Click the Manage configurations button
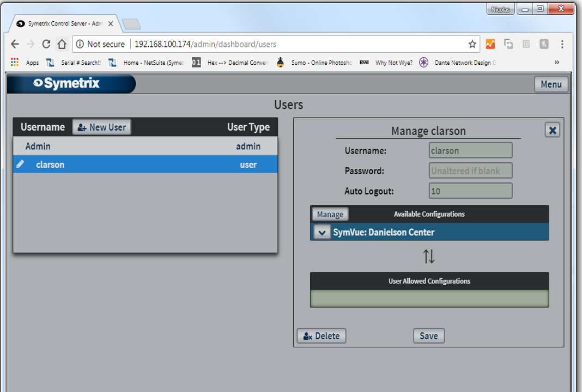The height and width of the screenshot is (392, 582). tap(330, 215)
